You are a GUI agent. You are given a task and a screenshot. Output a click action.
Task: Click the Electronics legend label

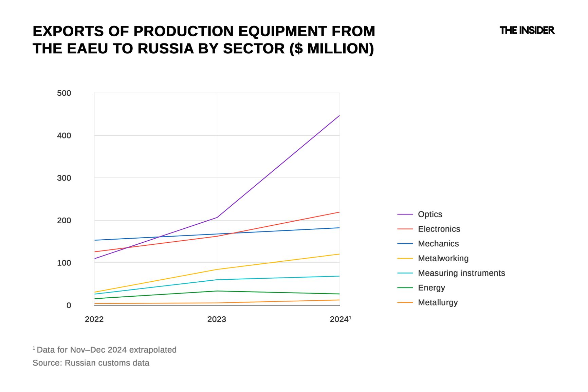click(439, 229)
